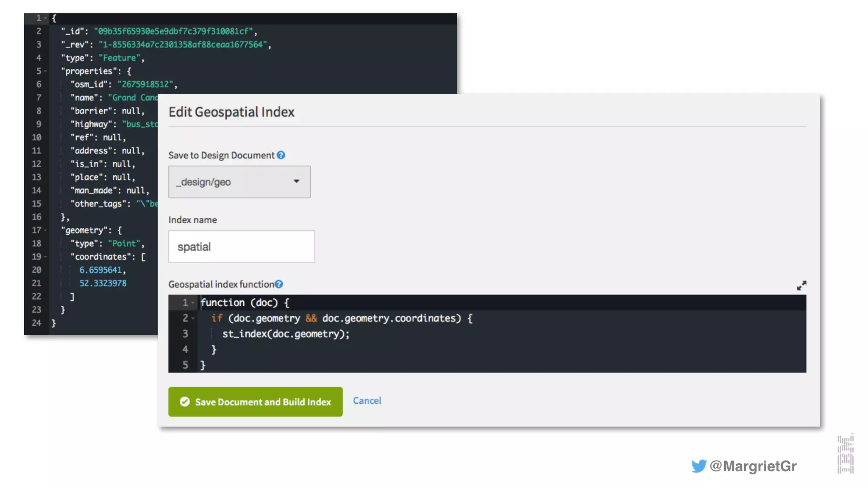Screen dimensions: 868x488
Task: Click the Twitter bird icon
Action: pos(698,466)
